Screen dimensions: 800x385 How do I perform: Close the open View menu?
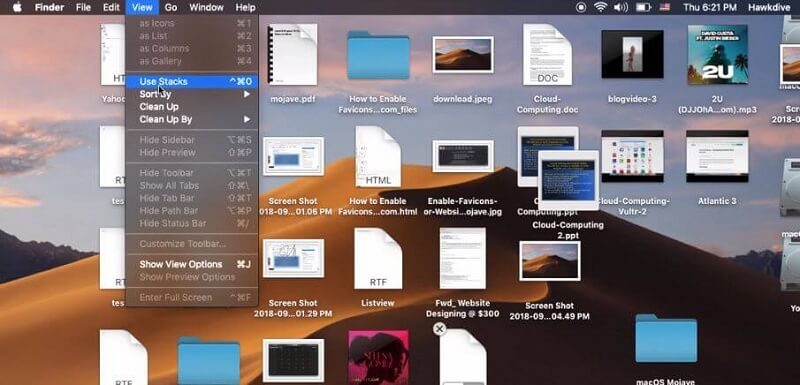pyautogui.click(x=142, y=7)
